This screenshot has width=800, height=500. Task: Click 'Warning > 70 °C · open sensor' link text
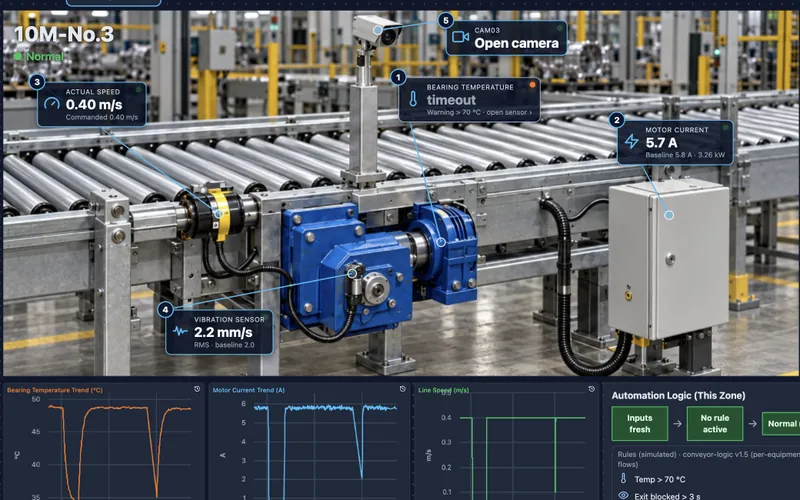point(479,112)
